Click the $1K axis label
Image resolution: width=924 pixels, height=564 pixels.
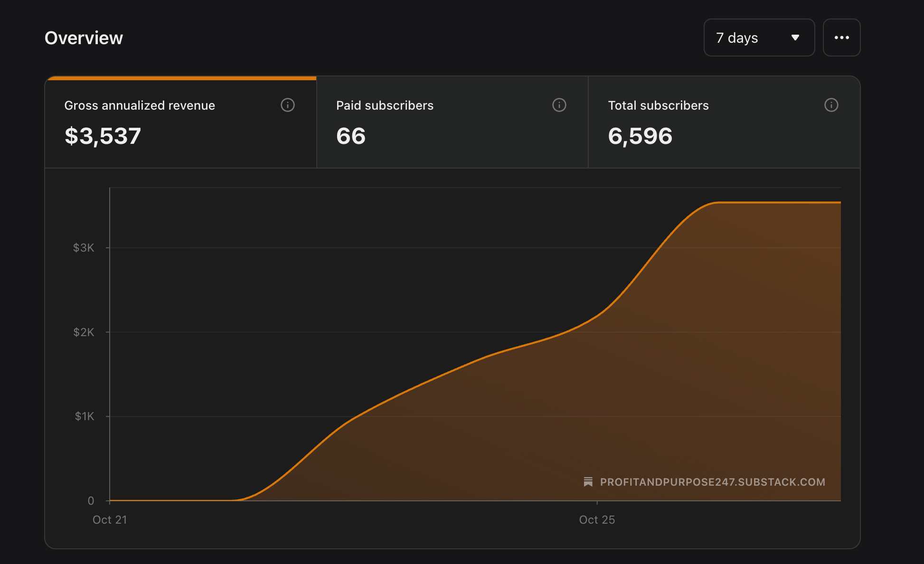85,416
